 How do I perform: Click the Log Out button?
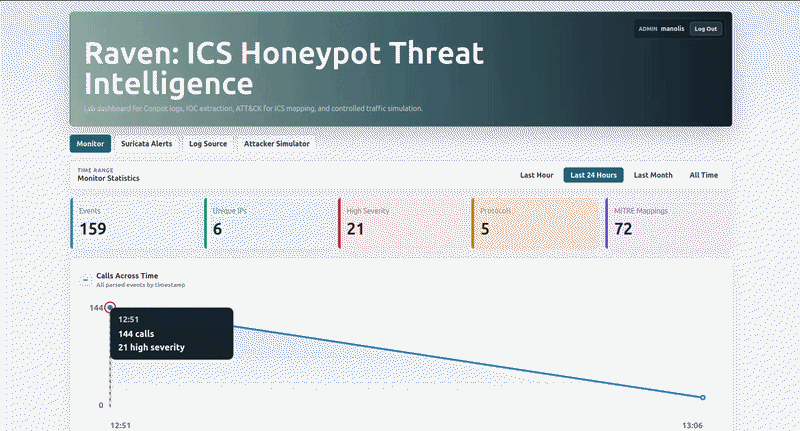pyautogui.click(x=706, y=29)
